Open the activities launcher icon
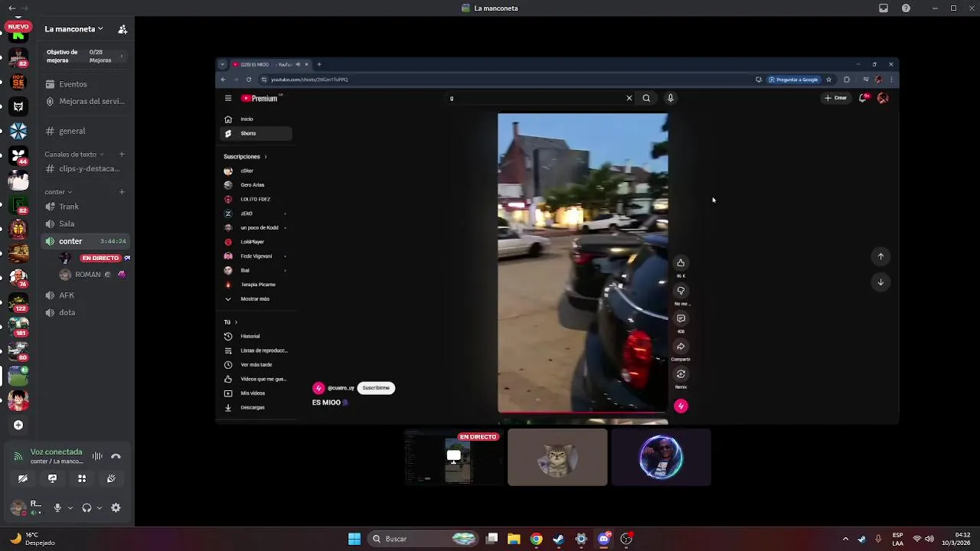The height and width of the screenshot is (551, 980). [82, 478]
